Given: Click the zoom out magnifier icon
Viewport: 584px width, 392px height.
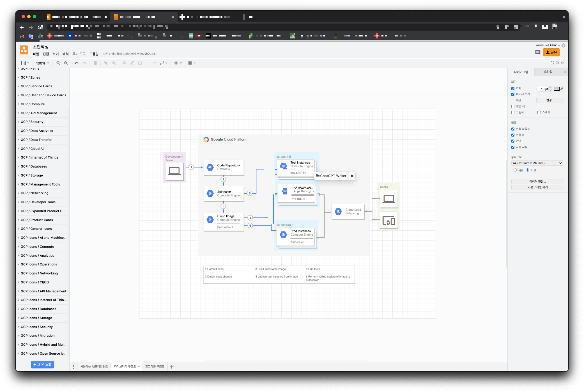Looking at the screenshot, I should click(66, 63).
